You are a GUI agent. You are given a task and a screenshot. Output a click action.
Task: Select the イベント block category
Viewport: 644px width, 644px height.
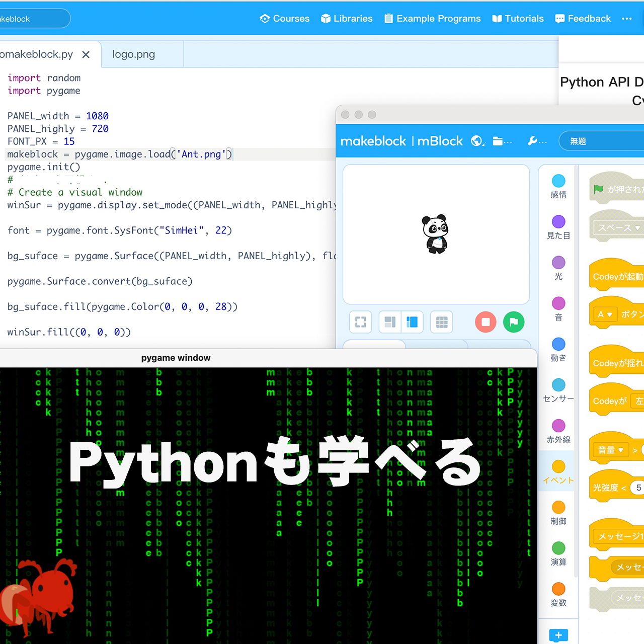(x=558, y=472)
